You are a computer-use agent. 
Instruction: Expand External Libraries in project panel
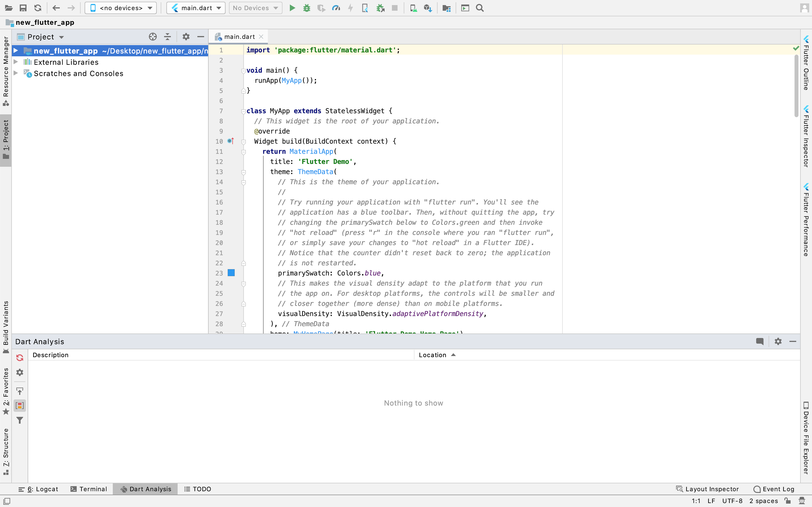click(x=17, y=62)
